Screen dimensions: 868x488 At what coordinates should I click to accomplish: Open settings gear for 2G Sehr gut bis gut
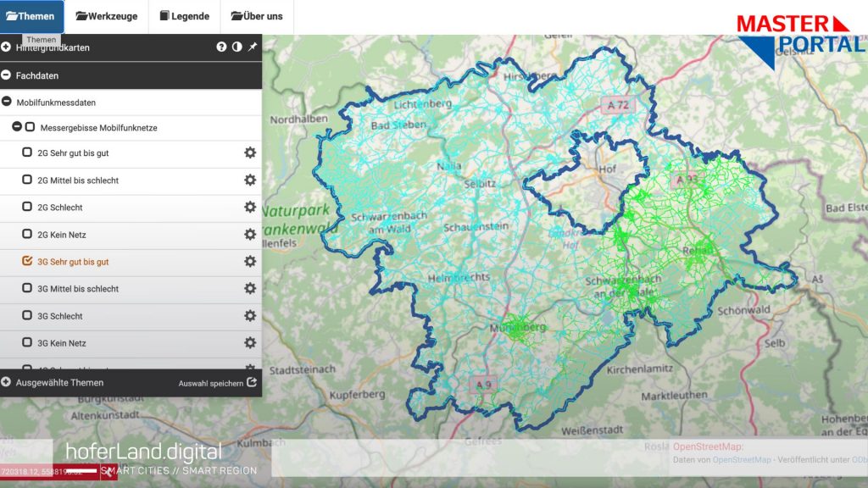click(250, 152)
